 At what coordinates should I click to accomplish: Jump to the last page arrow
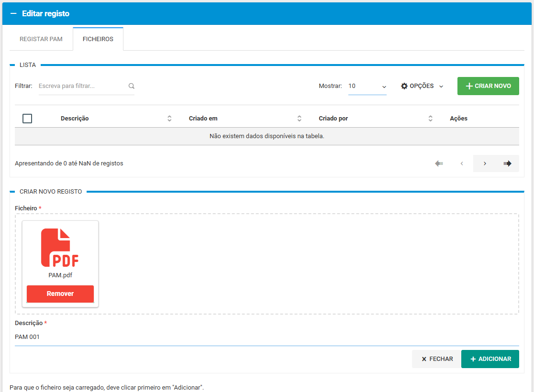tap(507, 163)
